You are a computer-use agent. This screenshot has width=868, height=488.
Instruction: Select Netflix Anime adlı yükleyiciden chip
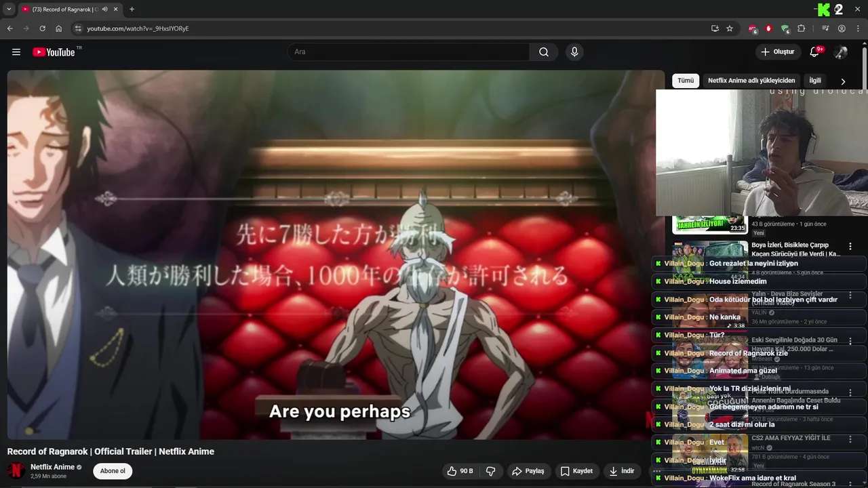tap(751, 81)
